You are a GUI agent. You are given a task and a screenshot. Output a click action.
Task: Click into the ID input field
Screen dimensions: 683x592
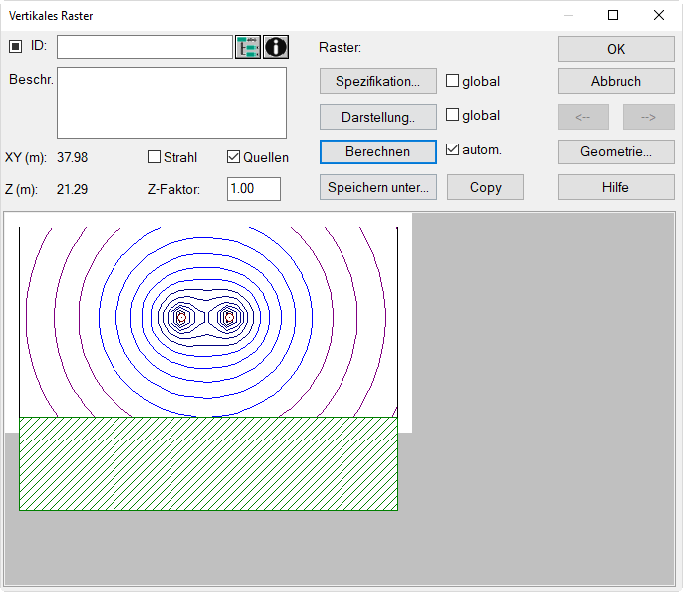[145, 47]
